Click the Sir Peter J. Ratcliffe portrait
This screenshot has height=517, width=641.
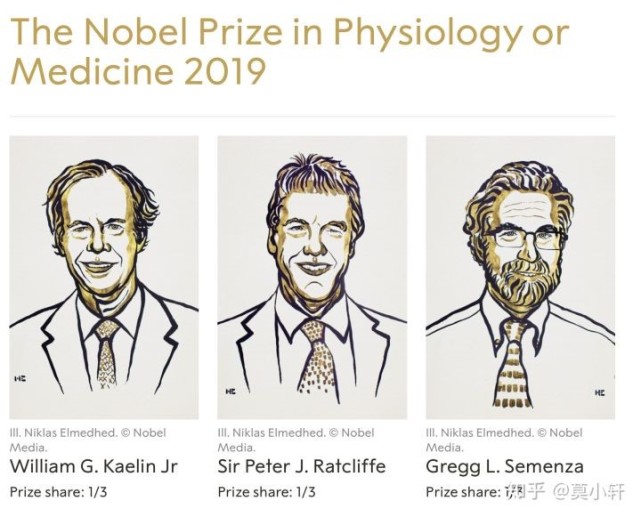click(x=312, y=278)
